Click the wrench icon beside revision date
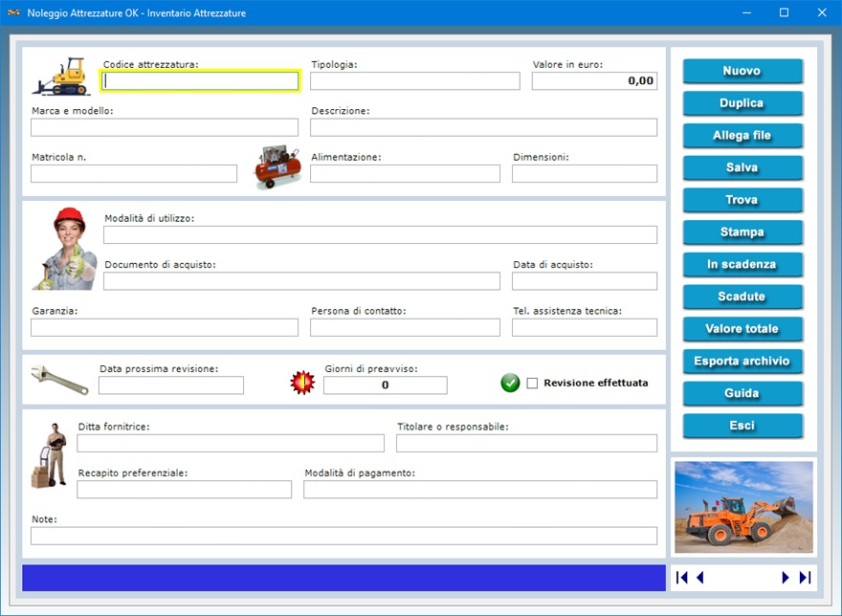 click(x=59, y=379)
